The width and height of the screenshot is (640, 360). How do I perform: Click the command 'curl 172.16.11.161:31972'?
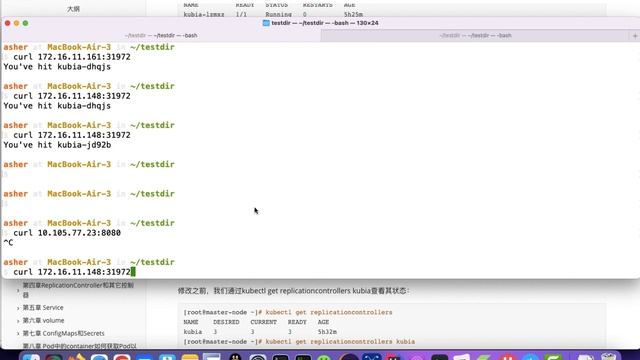[72, 57]
